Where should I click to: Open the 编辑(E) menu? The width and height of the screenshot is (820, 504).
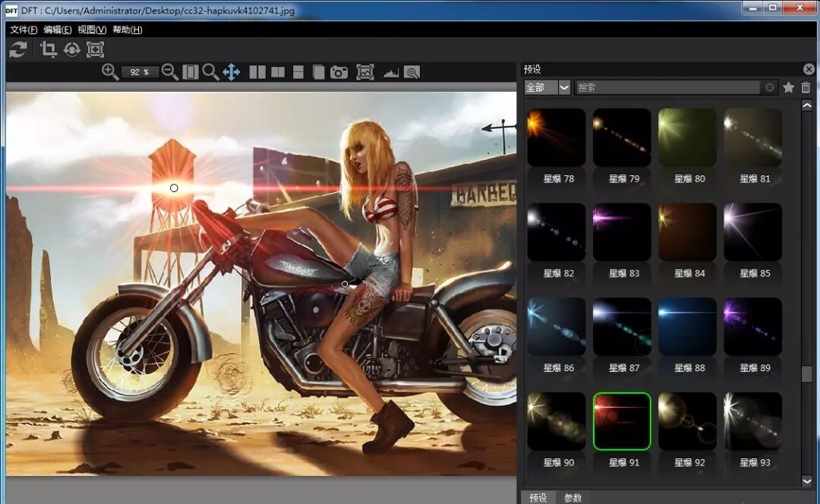(58, 30)
